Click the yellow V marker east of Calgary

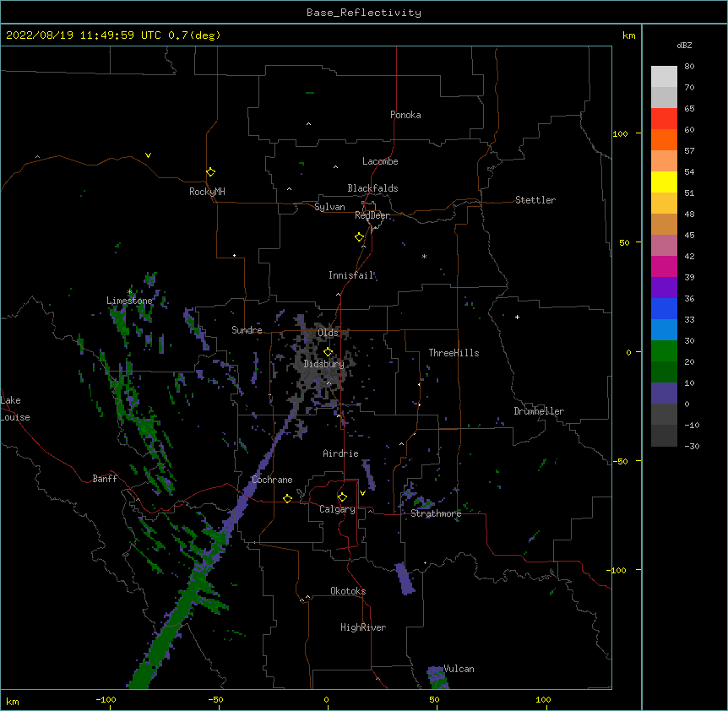tap(362, 493)
